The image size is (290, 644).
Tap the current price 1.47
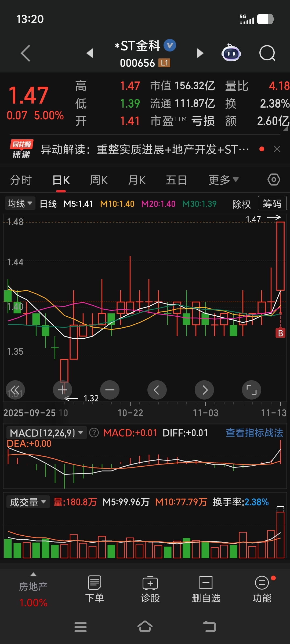28,95
